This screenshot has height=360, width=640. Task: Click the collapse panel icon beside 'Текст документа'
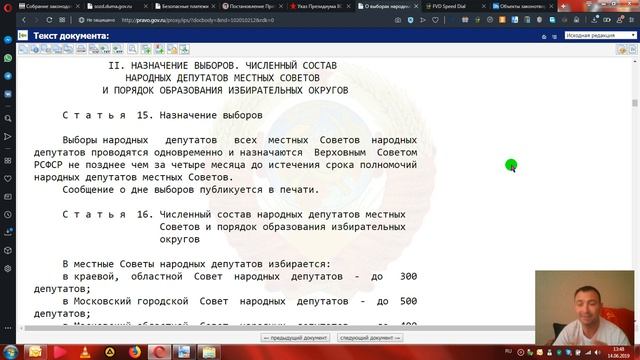point(23,36)
